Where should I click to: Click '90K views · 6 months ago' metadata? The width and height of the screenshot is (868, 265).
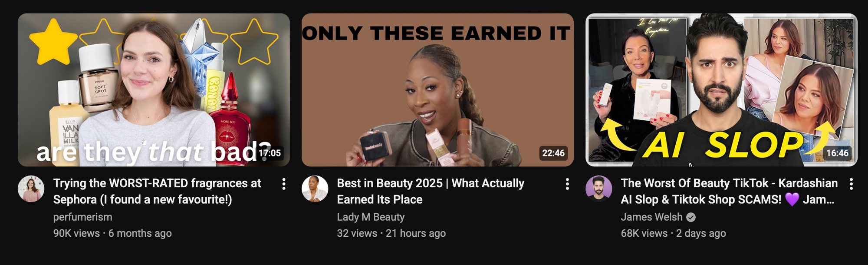[112, 233]
